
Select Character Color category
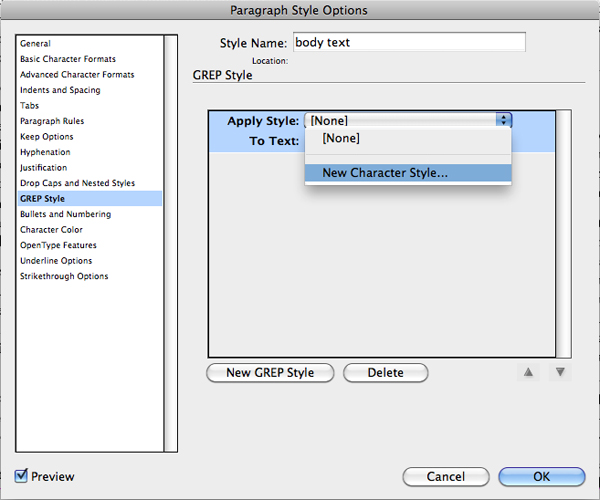point(51,230)
